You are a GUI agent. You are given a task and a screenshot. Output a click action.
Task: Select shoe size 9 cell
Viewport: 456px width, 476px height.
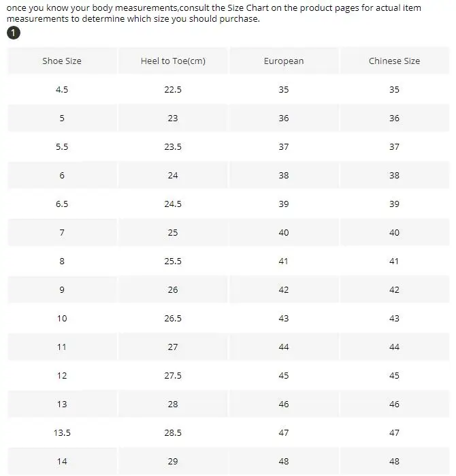[x=62, y=289]
